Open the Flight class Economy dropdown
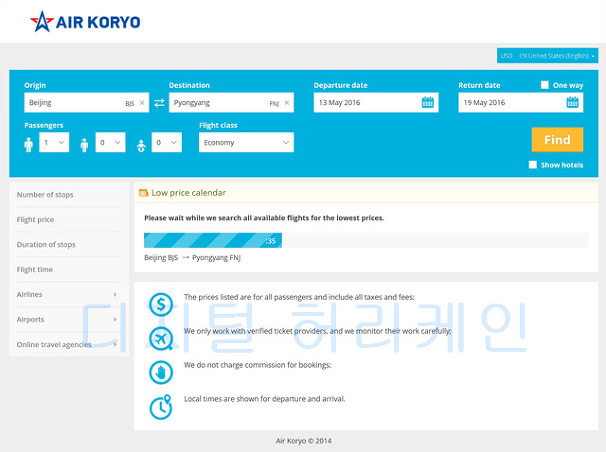Screen dimensions: 606x452 coord(246,142)
